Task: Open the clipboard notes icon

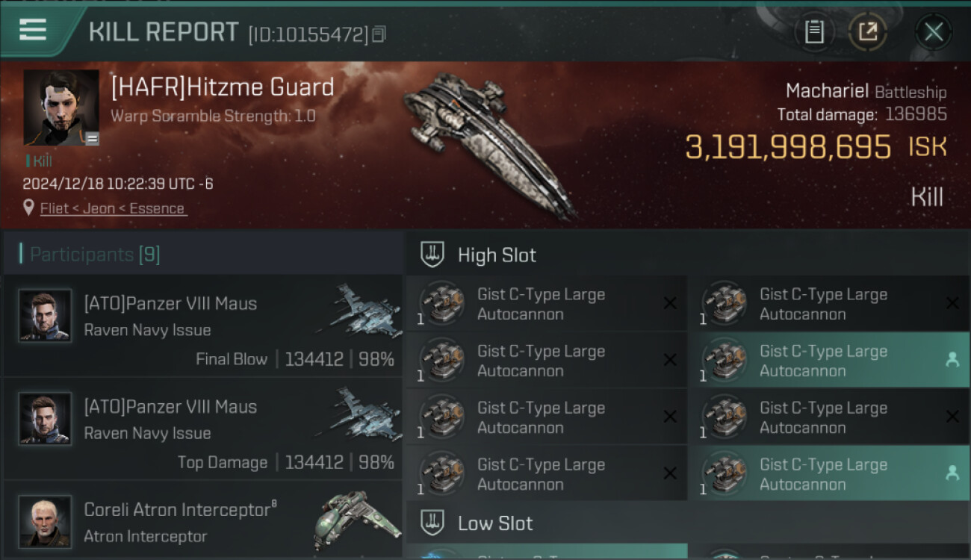Action: (x=814, y=32)
